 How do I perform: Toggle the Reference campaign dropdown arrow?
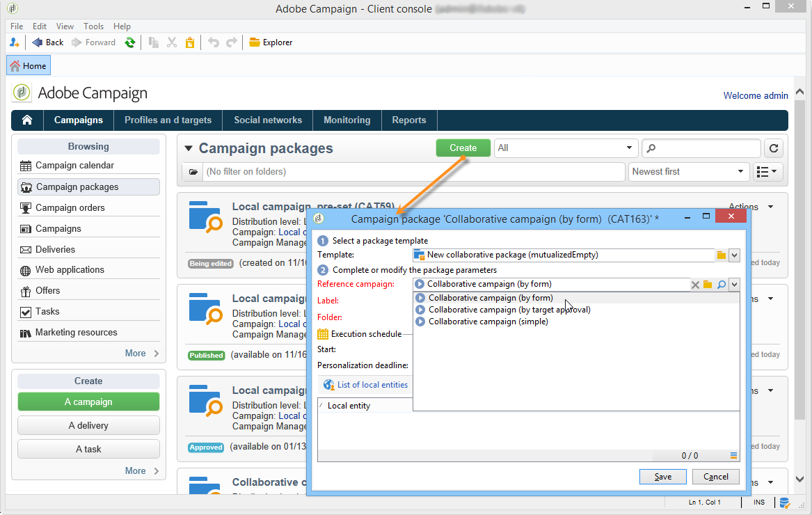click(734, 285)
